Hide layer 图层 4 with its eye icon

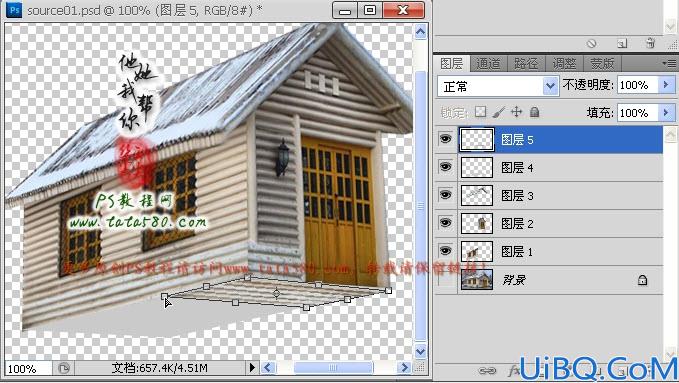445,167
